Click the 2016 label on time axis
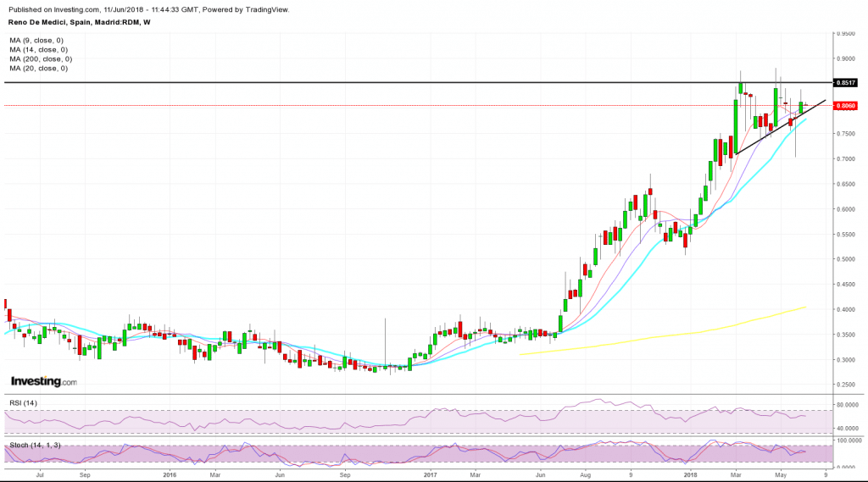The width and height of the screenshot is (868, 482). pyautogui.click(x=170, y=475)
